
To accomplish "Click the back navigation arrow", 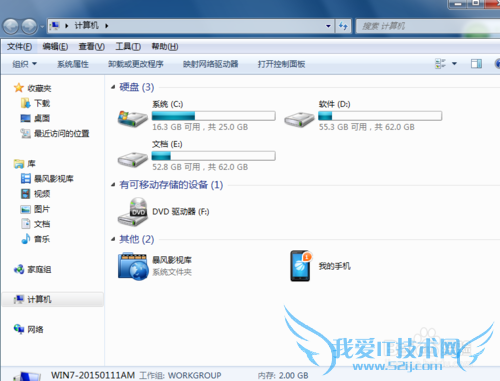I will 11,26.
